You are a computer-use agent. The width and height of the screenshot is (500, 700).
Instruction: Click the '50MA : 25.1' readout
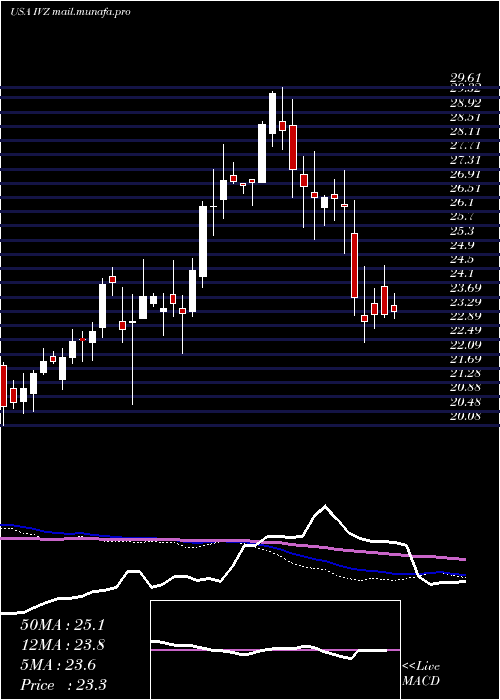pyautogui.click(x=62, y=625)
